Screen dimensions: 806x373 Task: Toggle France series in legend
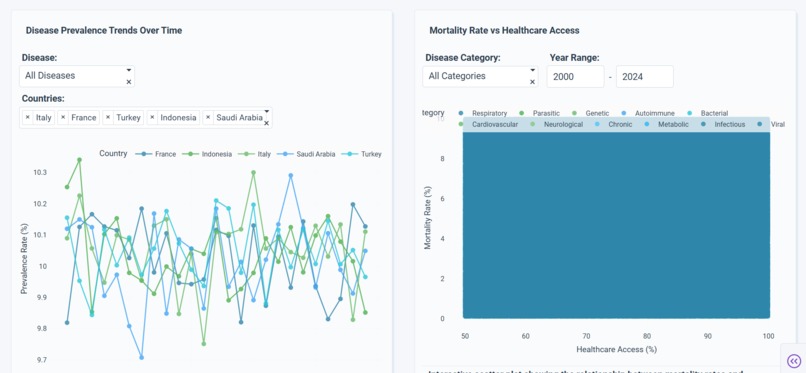coord(156,154)
